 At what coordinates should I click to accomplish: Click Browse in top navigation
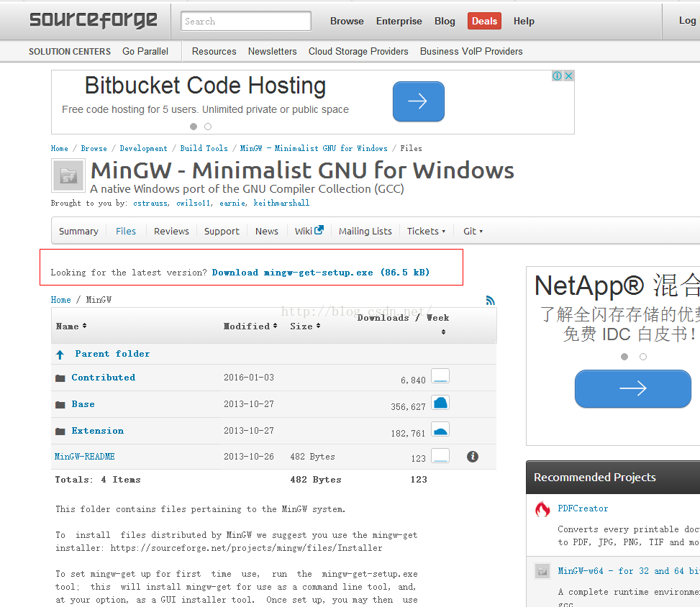(347, 21)
